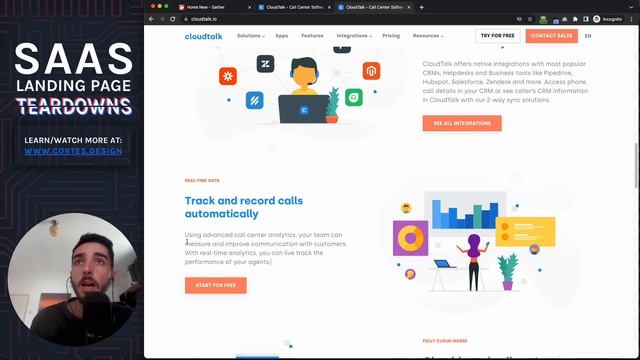Bookmark this page with the star icon
This screenshot has height=360, width=640.
point(530,19)
